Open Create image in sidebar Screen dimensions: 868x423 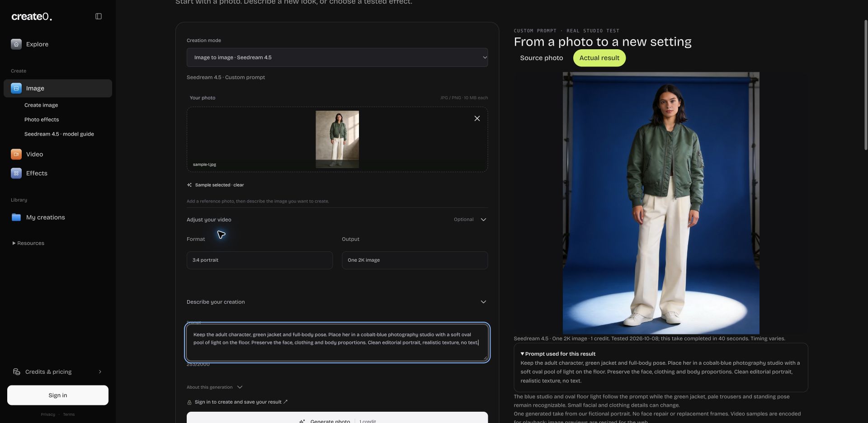[41, 105]
